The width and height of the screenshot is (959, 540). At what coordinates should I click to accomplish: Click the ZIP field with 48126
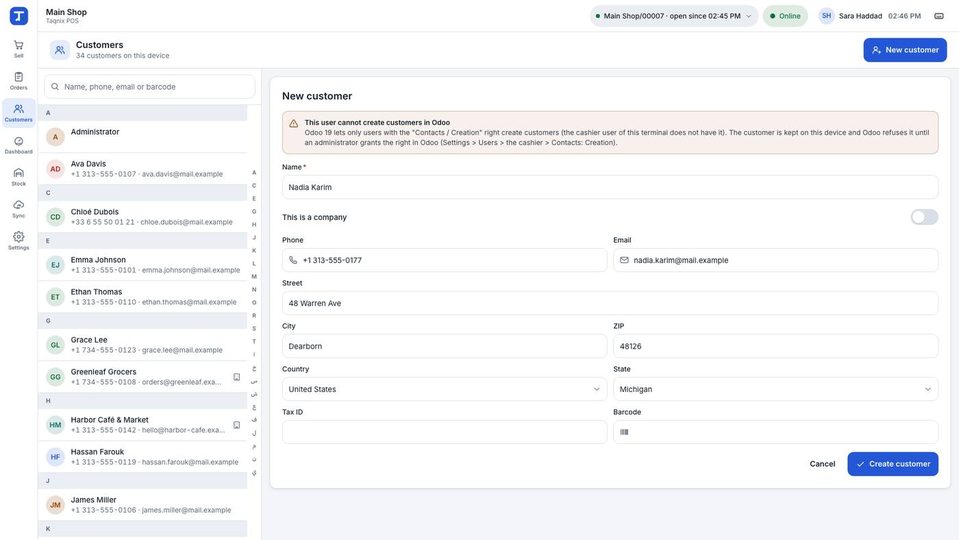(776, 346)
